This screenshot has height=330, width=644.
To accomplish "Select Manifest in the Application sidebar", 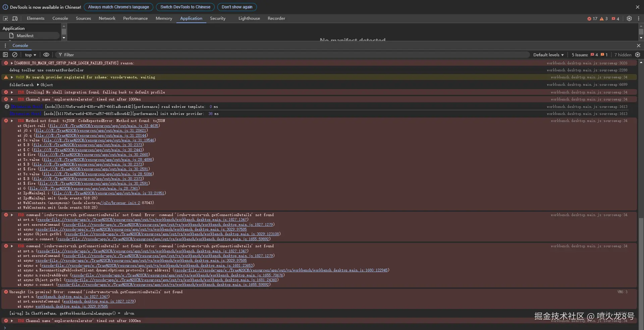I will (x=25, y=36).
